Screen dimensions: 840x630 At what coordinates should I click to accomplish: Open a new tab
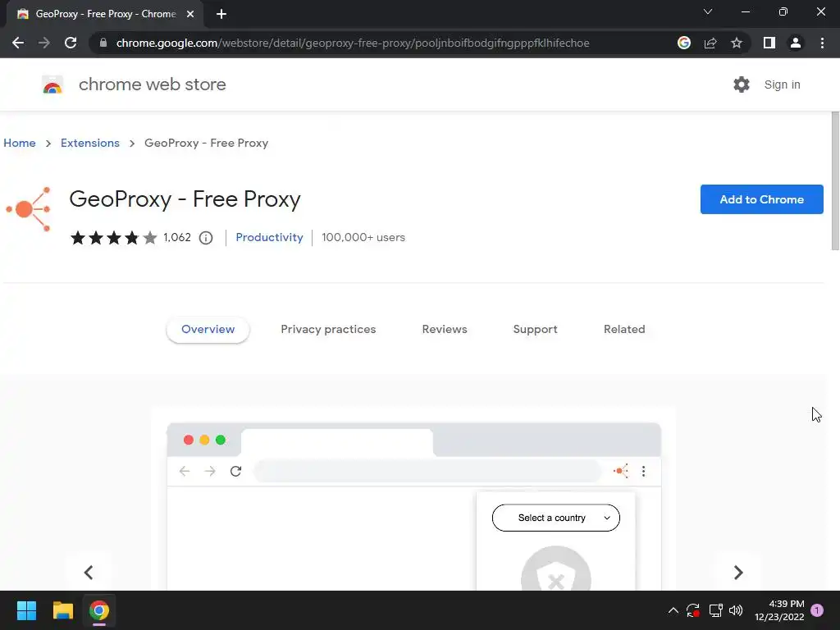pos(221,14)
